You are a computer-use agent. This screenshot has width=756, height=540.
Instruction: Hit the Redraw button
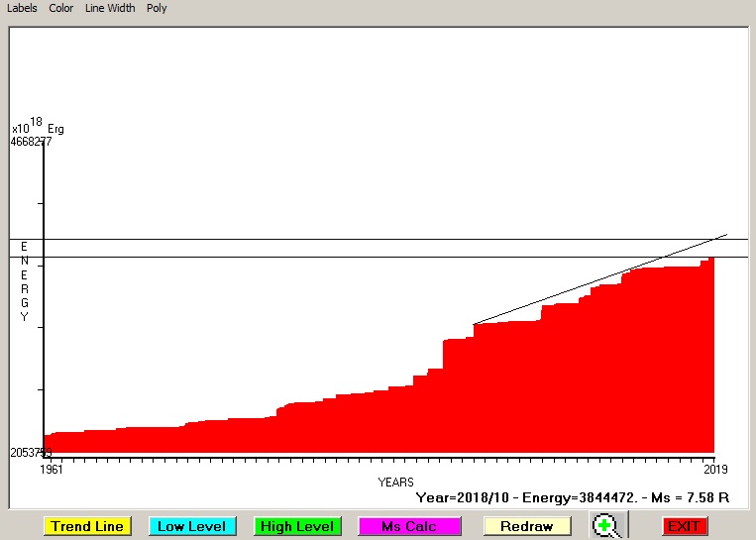click(526, 526)
